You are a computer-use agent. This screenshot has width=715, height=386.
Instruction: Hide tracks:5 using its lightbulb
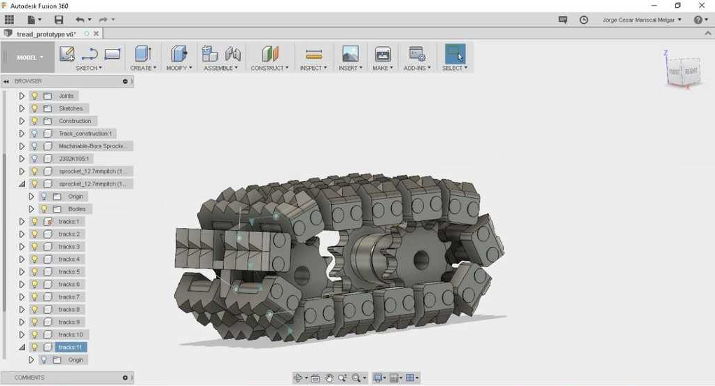35,272
